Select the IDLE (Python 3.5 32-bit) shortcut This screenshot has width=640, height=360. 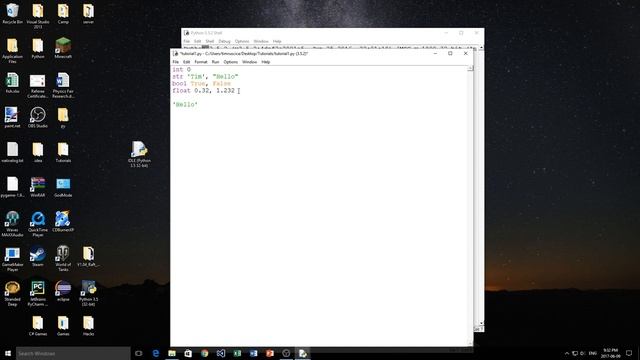[x=139, y=154]
